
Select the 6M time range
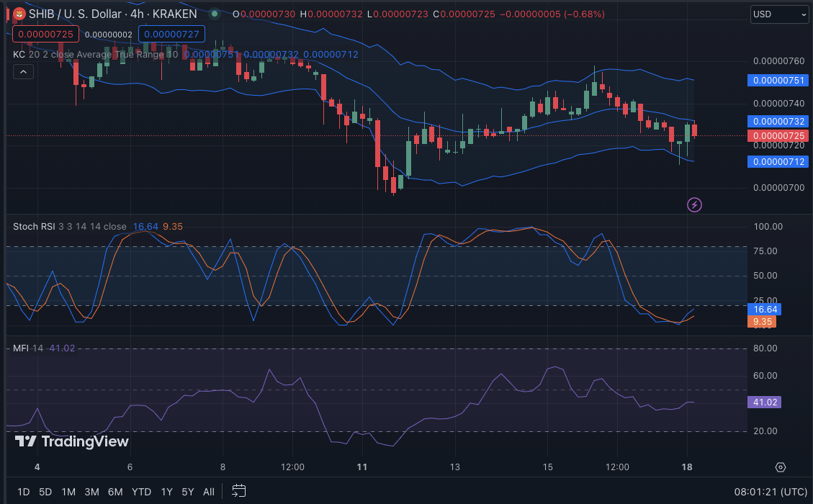pyautogui.click(x=115, y=492)
